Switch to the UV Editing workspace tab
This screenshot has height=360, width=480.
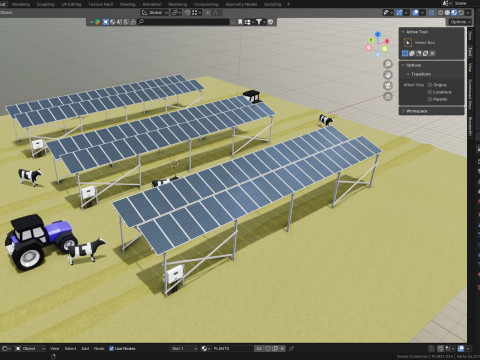point(71,4)
